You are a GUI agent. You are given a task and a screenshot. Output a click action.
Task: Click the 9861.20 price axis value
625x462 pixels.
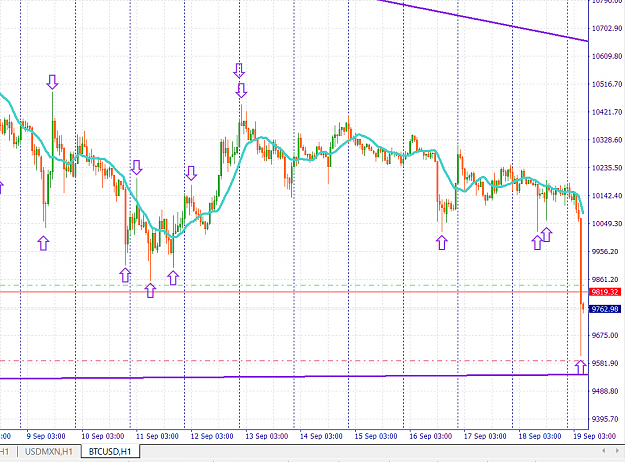point(607,279)
